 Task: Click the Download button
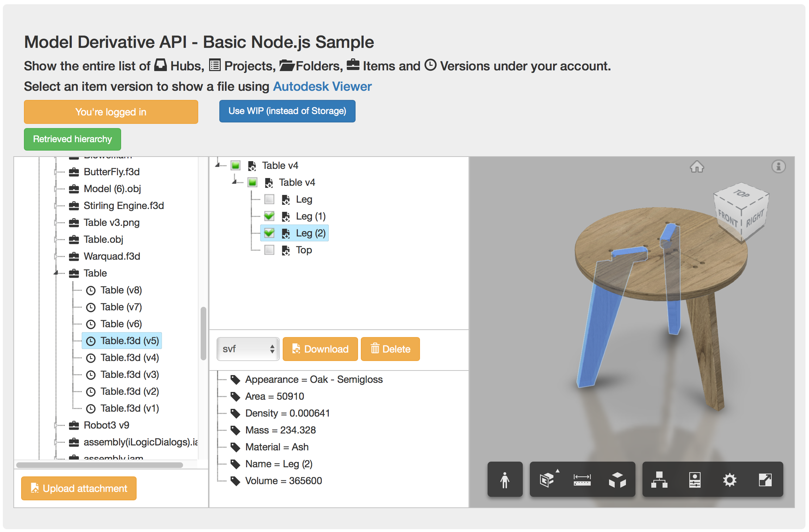320,349
